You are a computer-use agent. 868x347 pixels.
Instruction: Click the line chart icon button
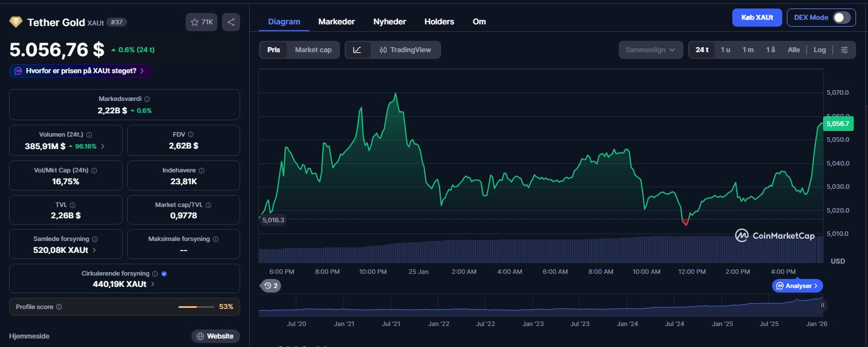[x=357, y=50]
